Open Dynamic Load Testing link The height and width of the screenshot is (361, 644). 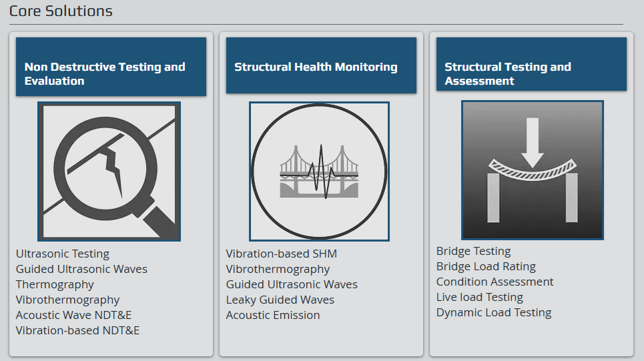(494, 312)
